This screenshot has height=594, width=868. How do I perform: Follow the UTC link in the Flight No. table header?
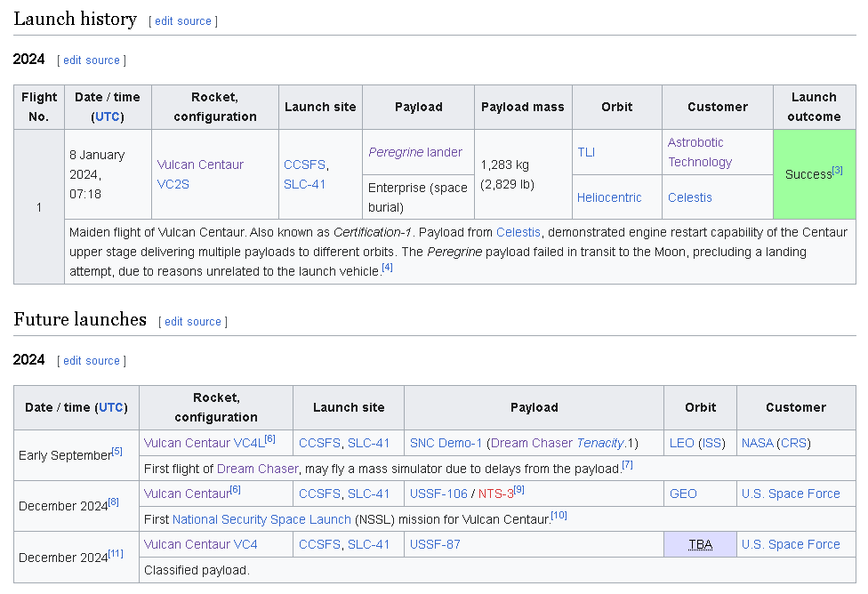[108, 116]
